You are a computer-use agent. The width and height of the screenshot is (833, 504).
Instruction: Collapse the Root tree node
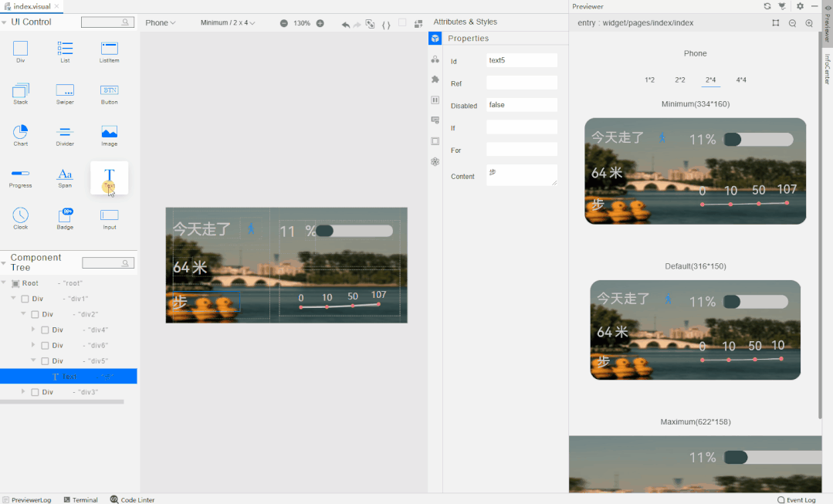coord(4,283)
